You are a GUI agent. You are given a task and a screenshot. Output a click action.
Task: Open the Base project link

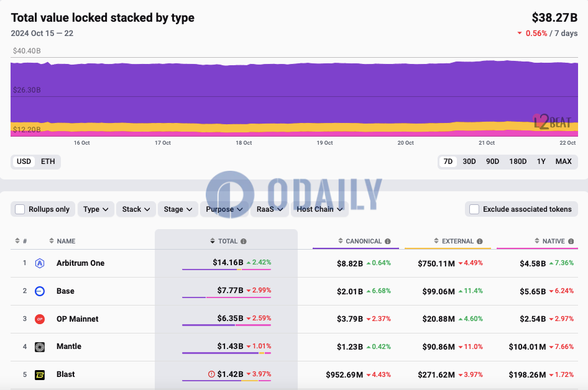pyautogui.click(x=65, y=291)
